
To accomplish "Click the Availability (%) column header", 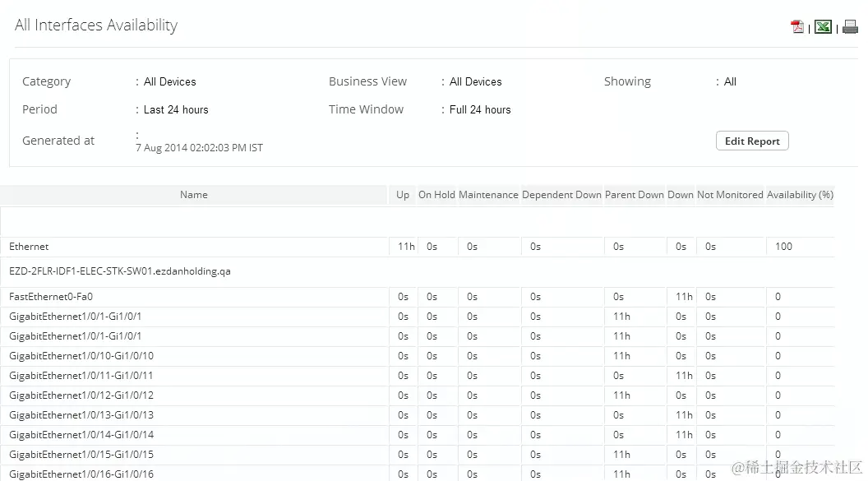I will coord(800,195).
